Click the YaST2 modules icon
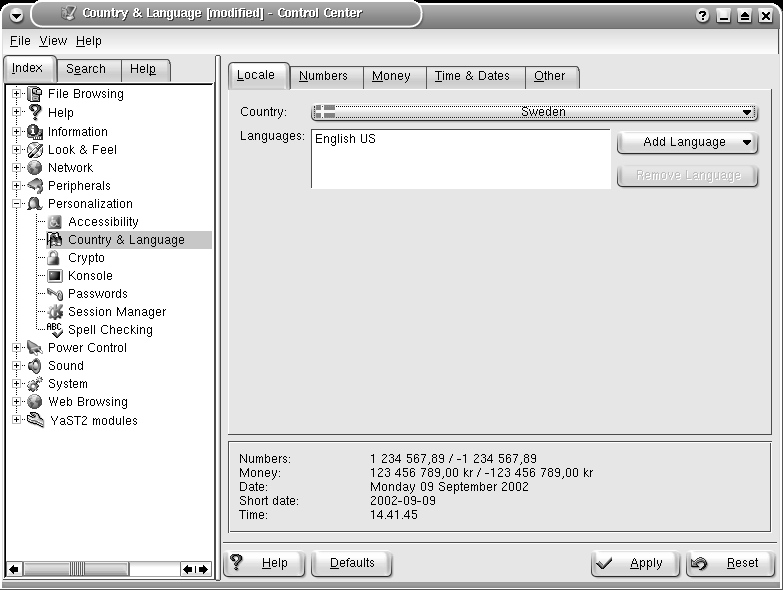Screen dimensions: 783x590 point(35,420)
